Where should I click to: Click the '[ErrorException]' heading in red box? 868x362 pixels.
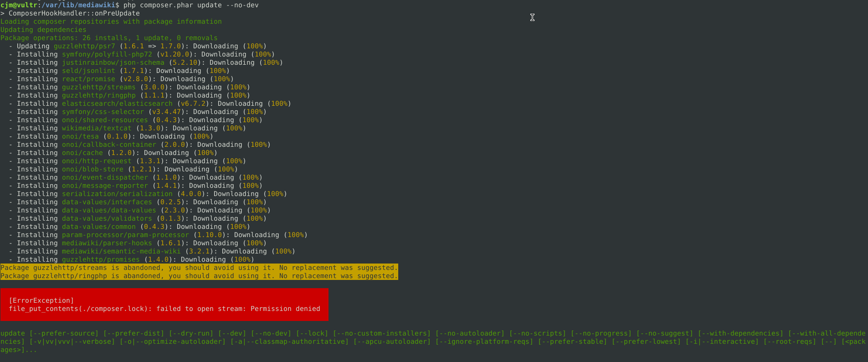coord(41,300)
